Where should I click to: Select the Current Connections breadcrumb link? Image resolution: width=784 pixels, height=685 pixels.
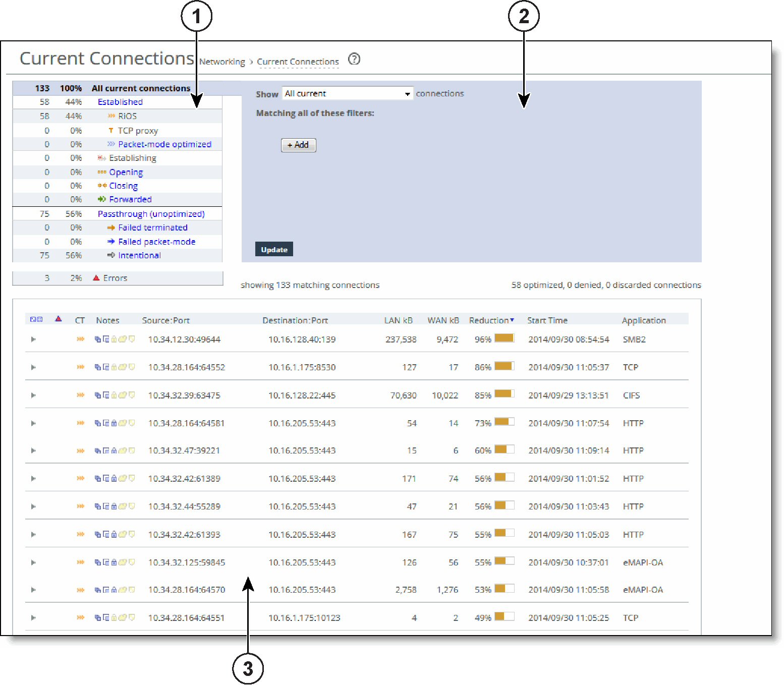(298, 62)
